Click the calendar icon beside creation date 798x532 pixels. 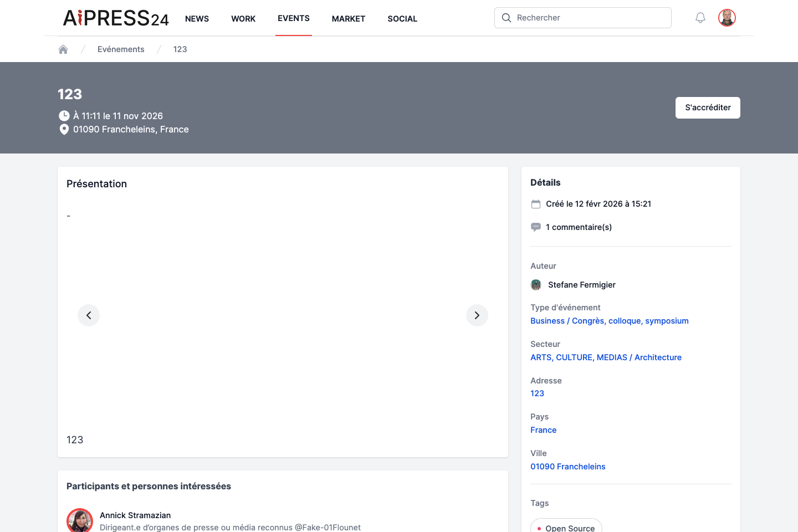(x=536, y=204)
